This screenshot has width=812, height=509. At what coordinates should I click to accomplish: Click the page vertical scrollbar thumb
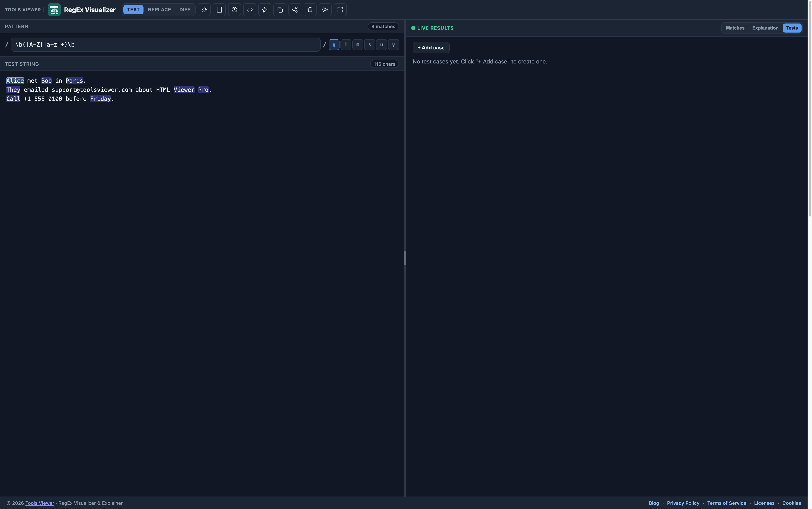(x=810, y=108)
